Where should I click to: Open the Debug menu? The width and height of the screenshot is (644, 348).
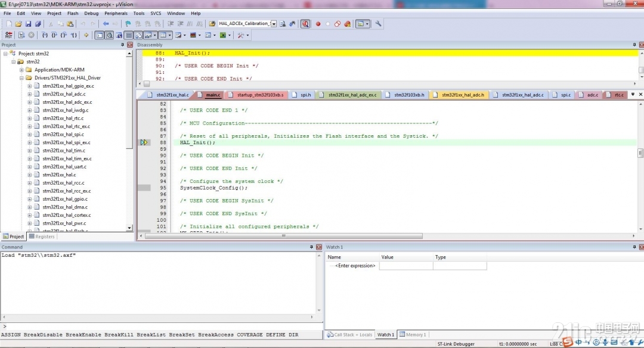91,13
